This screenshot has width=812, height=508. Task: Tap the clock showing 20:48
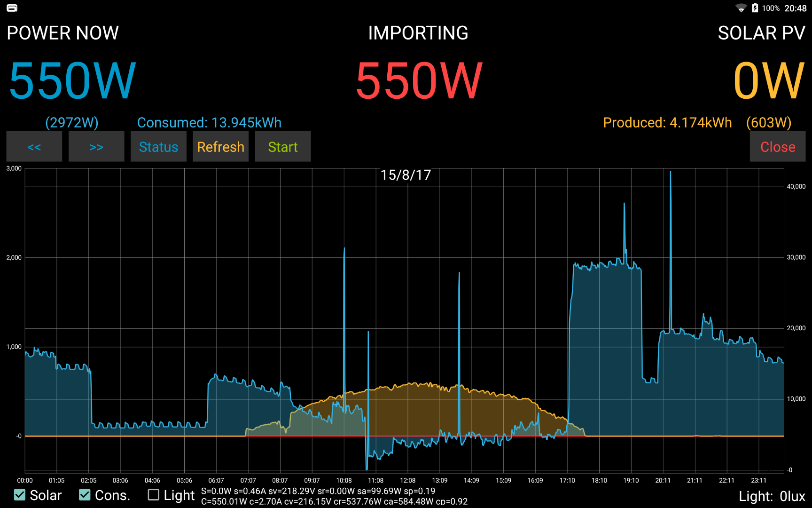pos(796,8)
